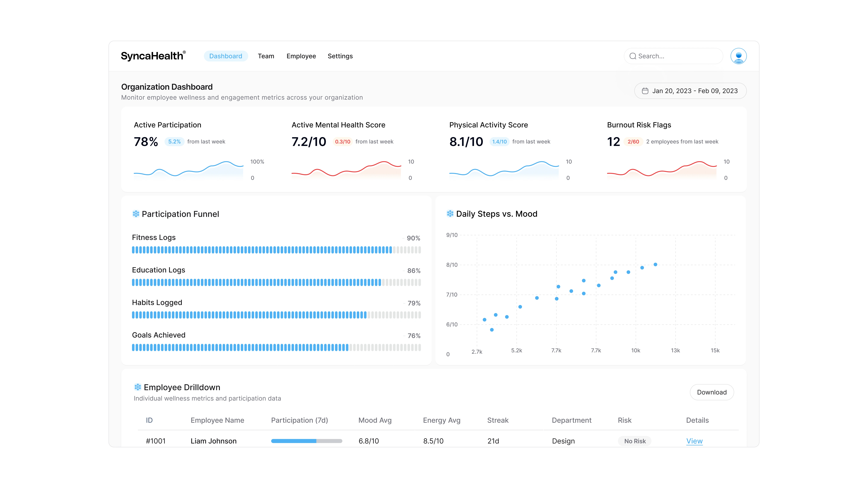
Task: Click the Participation Funnel section icon
Action: [x=136, y=214]
